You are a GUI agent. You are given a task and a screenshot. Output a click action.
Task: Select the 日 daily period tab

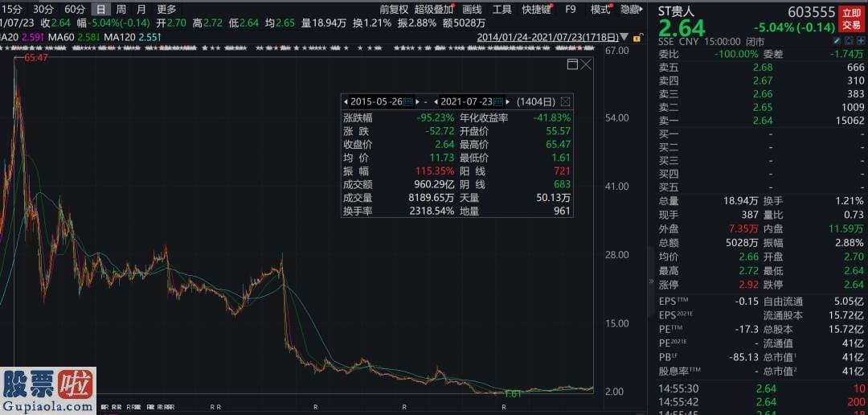[100, 9]
